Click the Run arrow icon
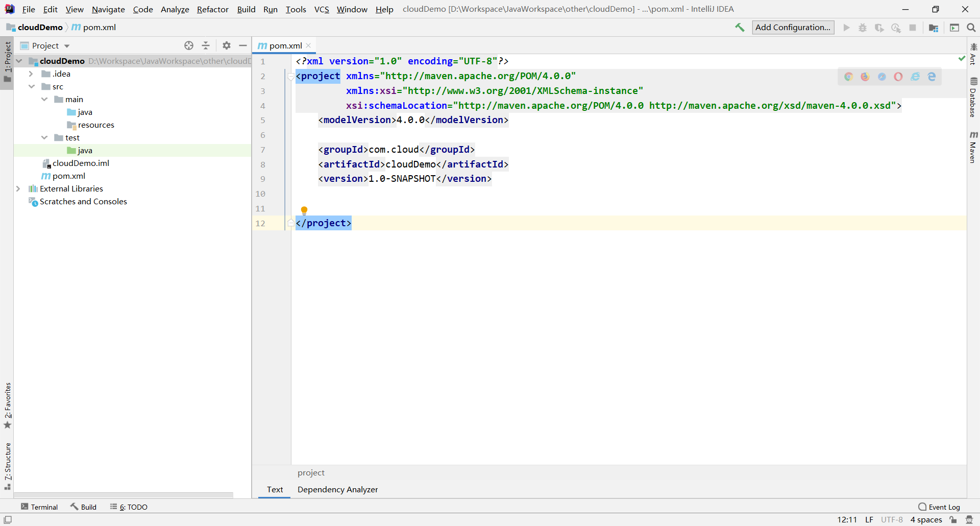This screenshot has width=980, height=526. 846,28
